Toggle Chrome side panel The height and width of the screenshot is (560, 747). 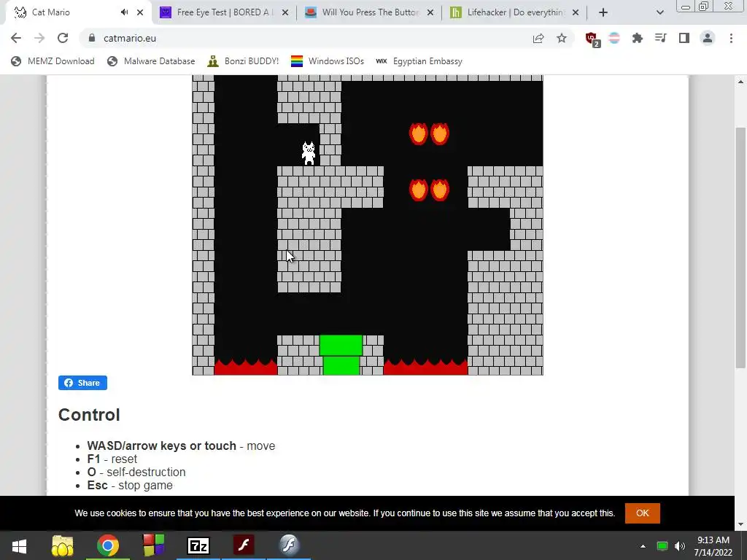684,38
